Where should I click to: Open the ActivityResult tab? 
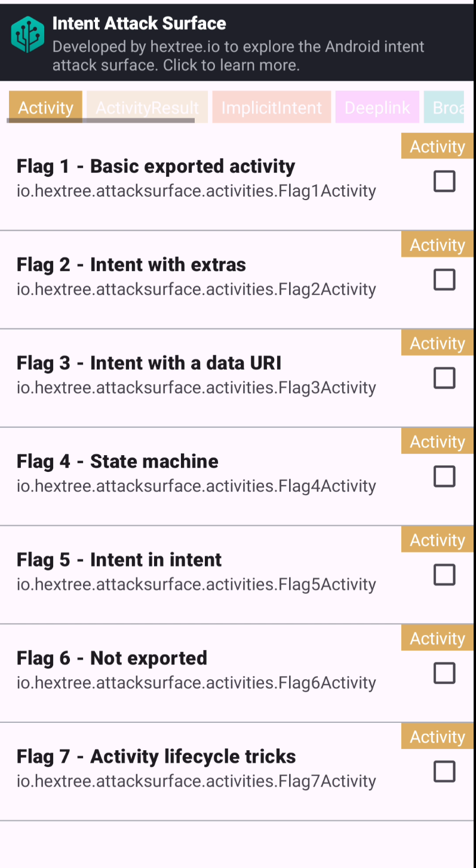pos(147,108)
